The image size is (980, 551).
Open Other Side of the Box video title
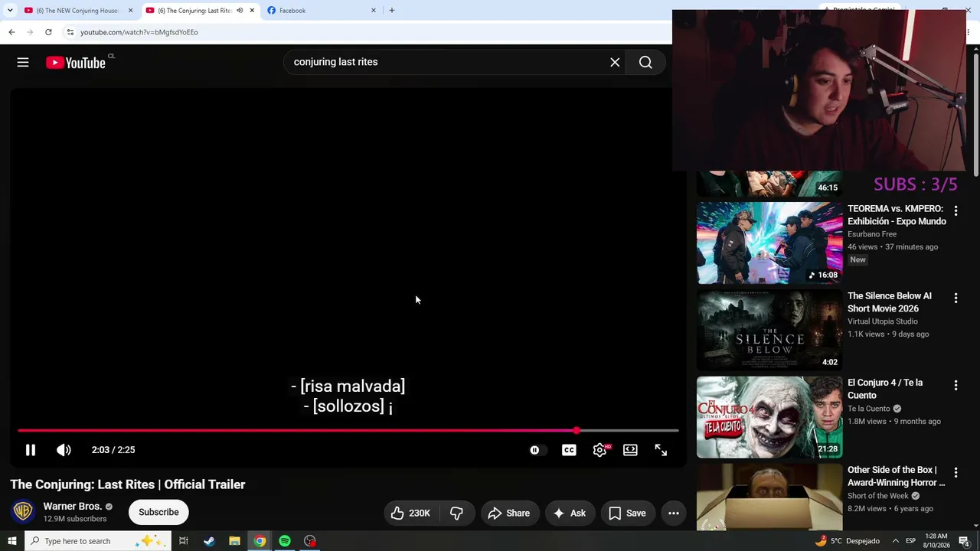pyautogui.click(x=897, y=476)
